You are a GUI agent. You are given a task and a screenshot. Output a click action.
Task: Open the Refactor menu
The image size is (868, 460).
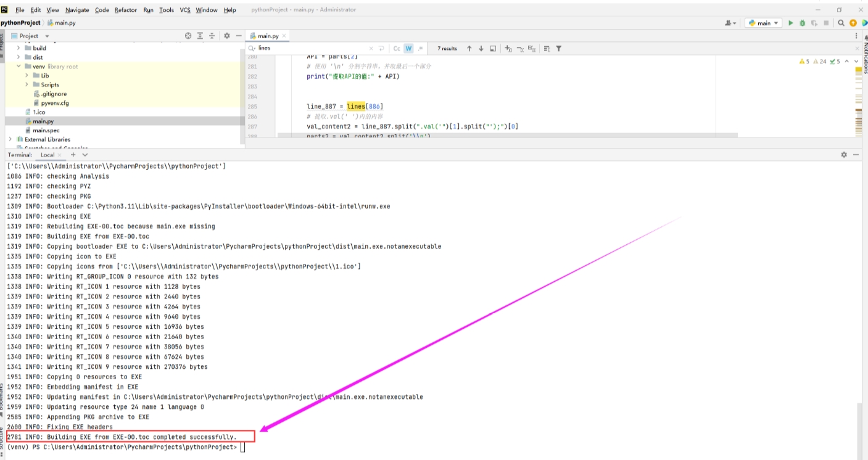[x=126, y=10]
